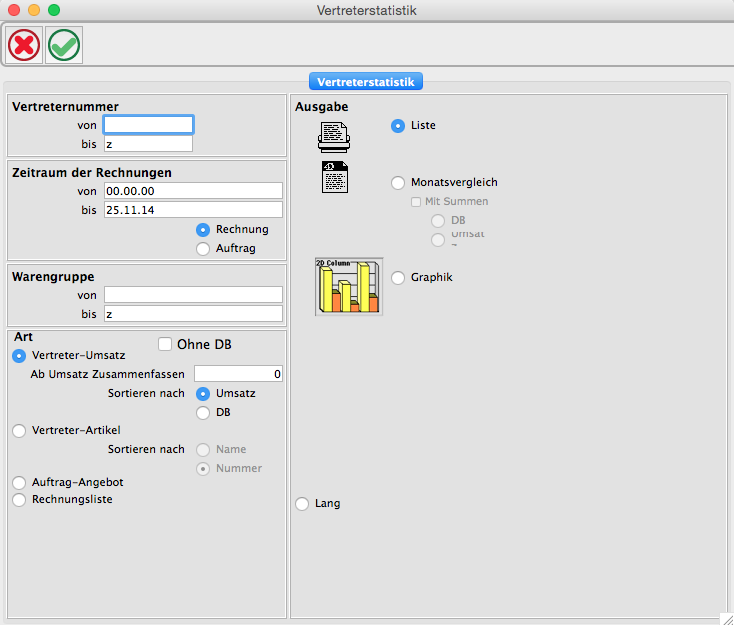Select the Vertreterstatistik tab
Image resolution: width=734 pixels, height=625 pixels.
[367, 81]
